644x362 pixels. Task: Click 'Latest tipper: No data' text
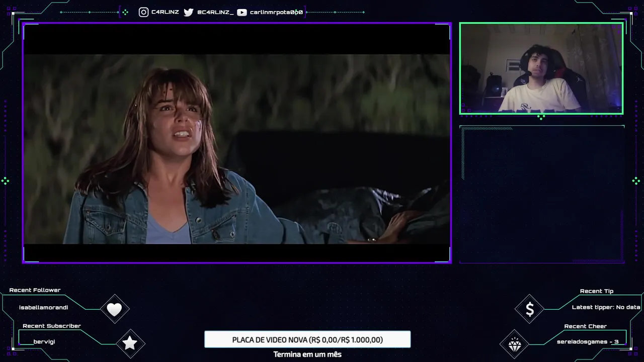coord(606,307)
